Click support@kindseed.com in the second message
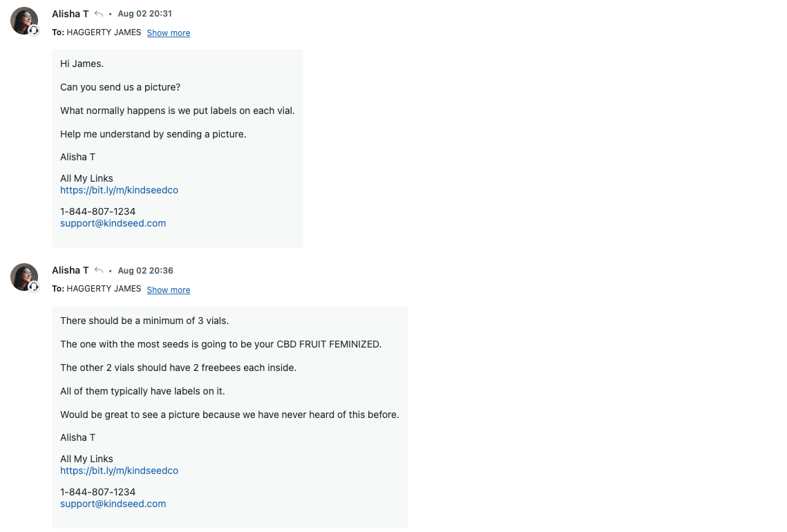 113,504
